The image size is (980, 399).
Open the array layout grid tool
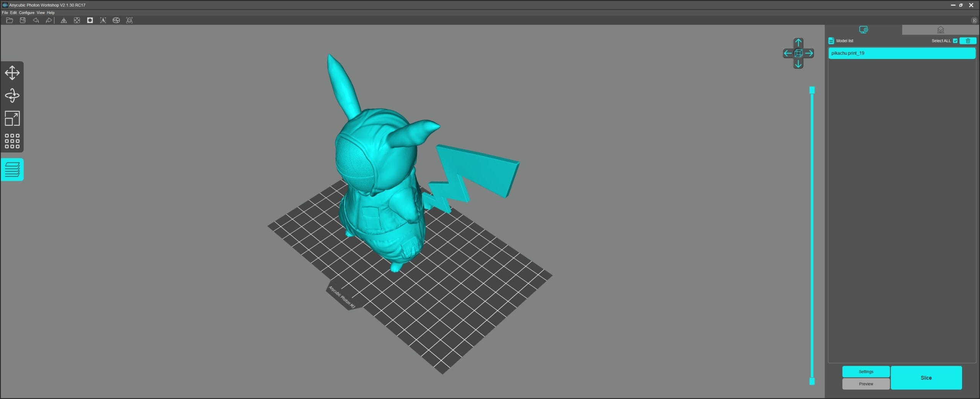pos(12,141)
